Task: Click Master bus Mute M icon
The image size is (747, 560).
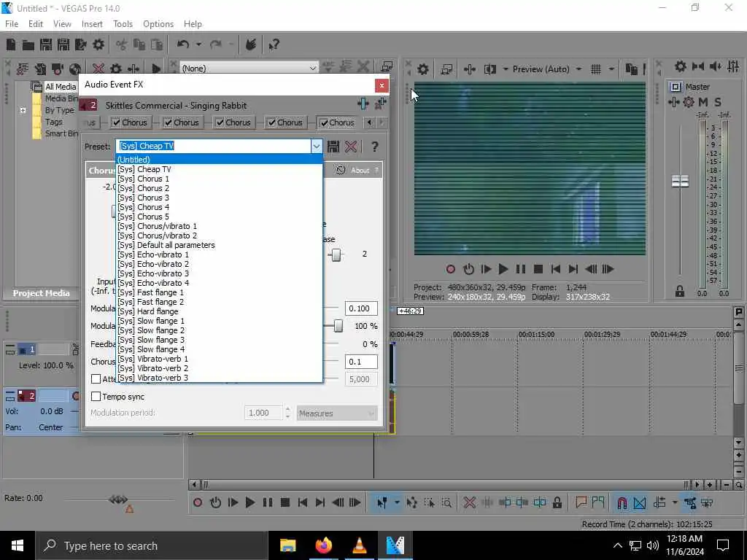Action: click(703, 102)
